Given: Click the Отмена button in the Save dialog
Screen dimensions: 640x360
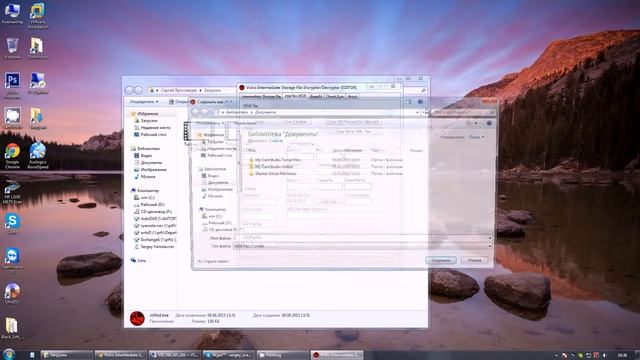Looking at the screenshot, I should (474, 260).
